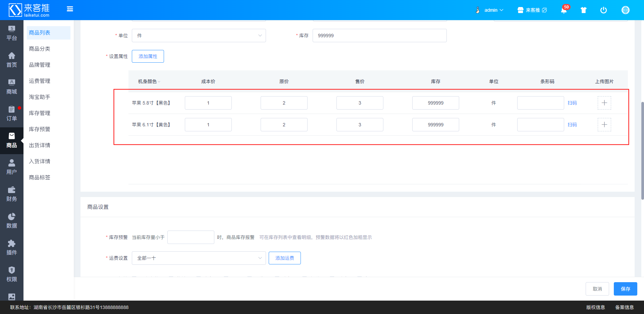Select 淘宝助手 submenu item
644x314 pixels.
pos(49,97)
